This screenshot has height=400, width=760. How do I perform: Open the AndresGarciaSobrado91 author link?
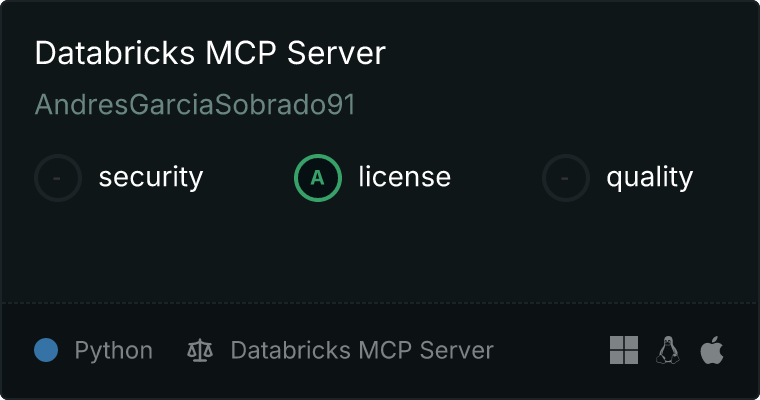point(195,105)
